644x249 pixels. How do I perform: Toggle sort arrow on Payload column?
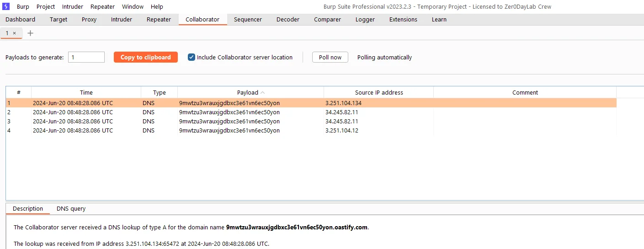click(262, 92)
